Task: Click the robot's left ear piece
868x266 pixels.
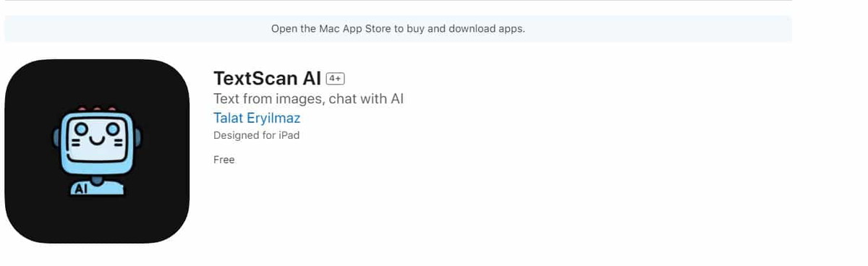Action: [56, 137]
